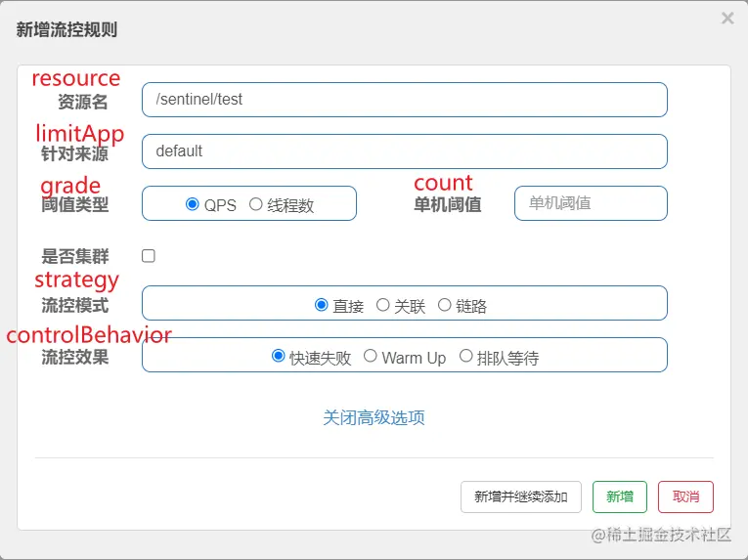748x560 pixels.
Task: Select 直接 flow control mode
Action: tap(322, 304)
